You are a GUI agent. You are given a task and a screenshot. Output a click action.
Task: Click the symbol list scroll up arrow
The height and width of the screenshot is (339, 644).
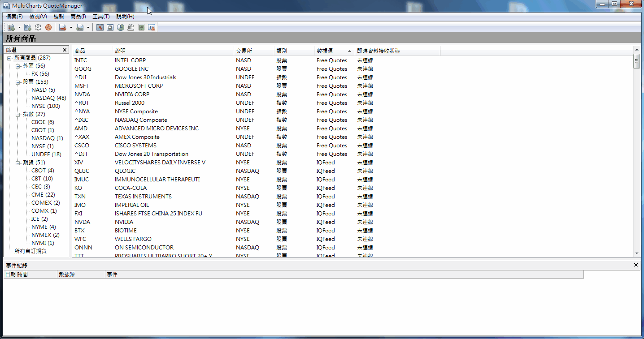pos(636,50)
